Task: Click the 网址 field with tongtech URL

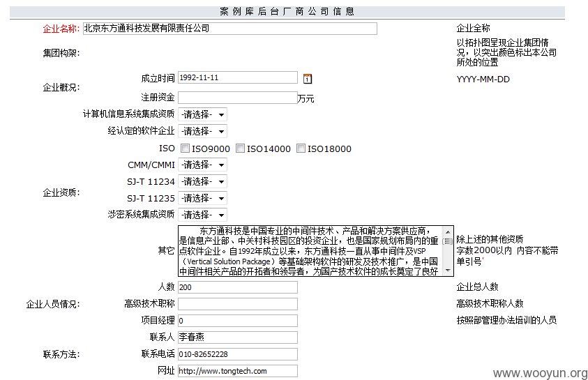Action: click(x=238, y=371)
